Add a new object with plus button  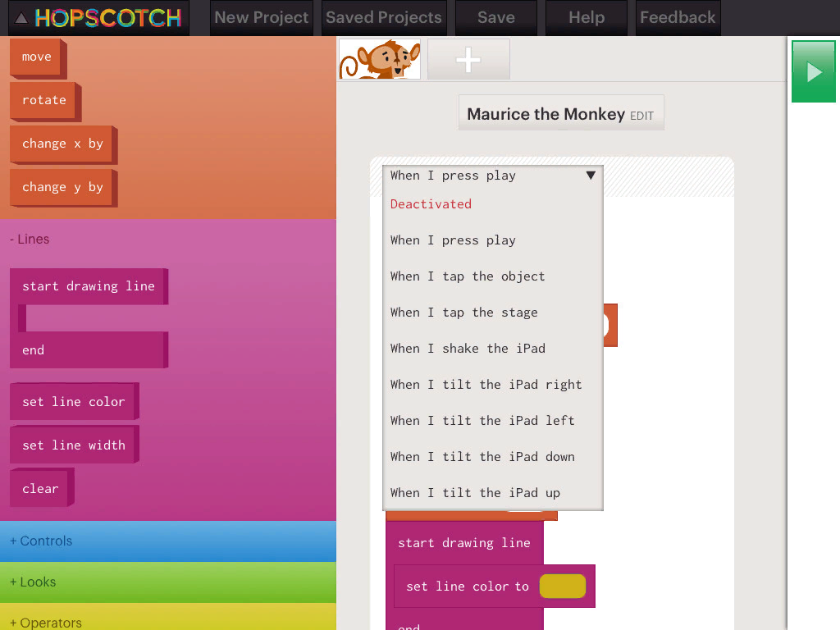coord(468,60)
